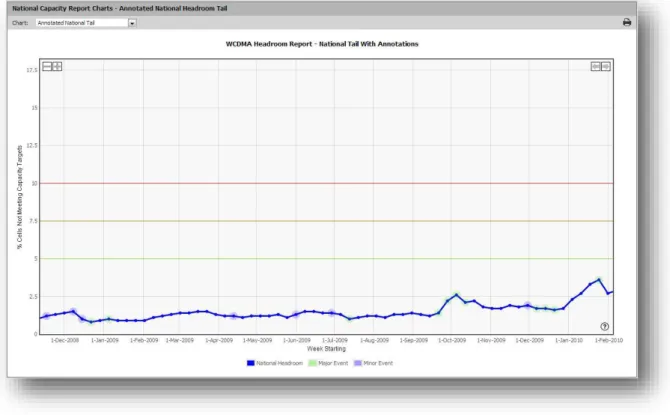Click the Week Starting axis title
This screenshot has height=415, width=670.
click(x=326, y=349)
